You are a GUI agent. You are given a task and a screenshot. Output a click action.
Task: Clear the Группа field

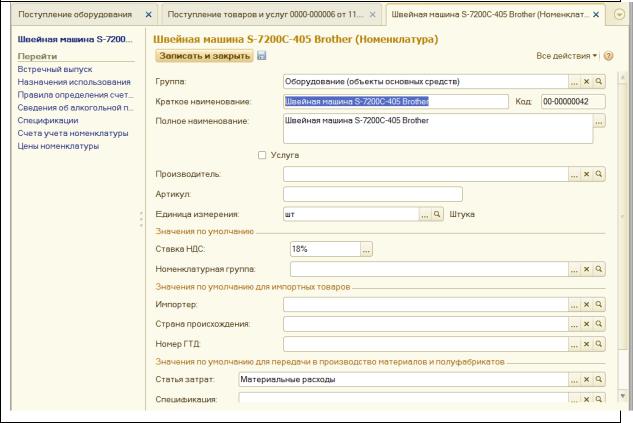tap(587, 82)
